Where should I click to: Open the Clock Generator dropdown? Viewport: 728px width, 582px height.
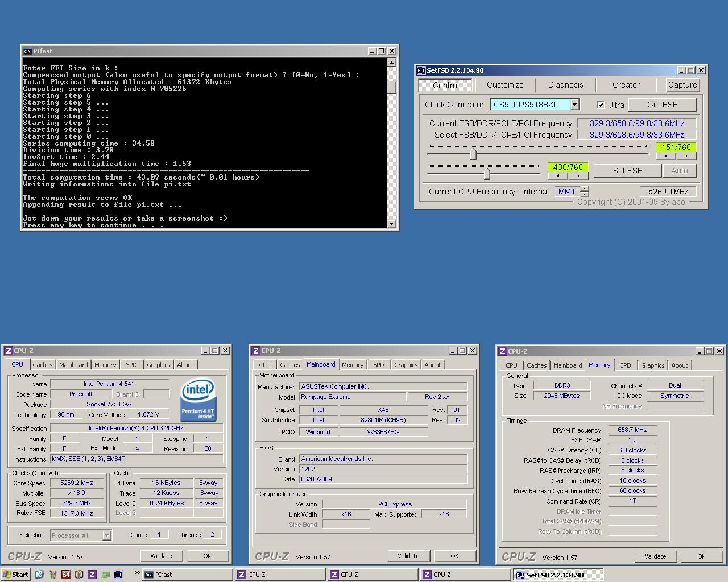pyautogui.click(x=574, y=105)
